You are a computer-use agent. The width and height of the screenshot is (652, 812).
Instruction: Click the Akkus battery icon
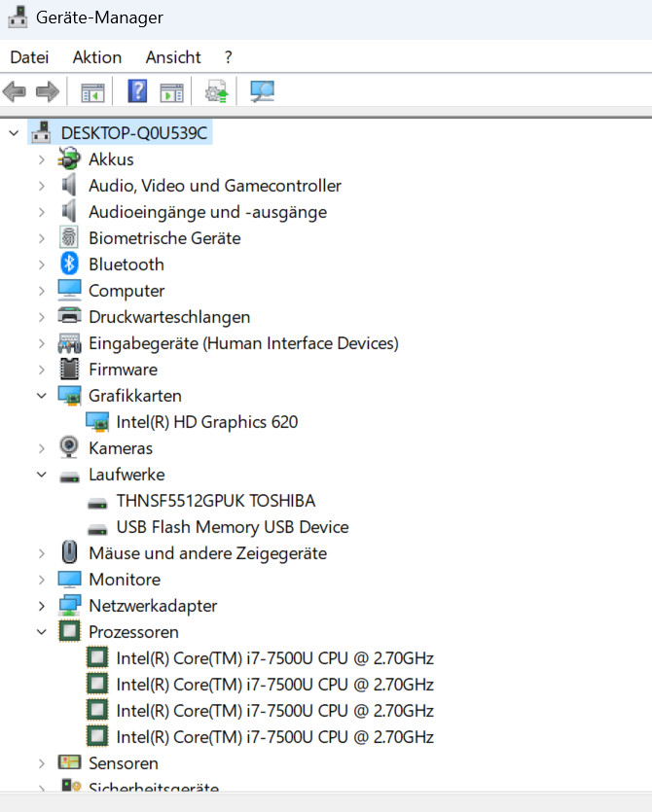(69, 159)
